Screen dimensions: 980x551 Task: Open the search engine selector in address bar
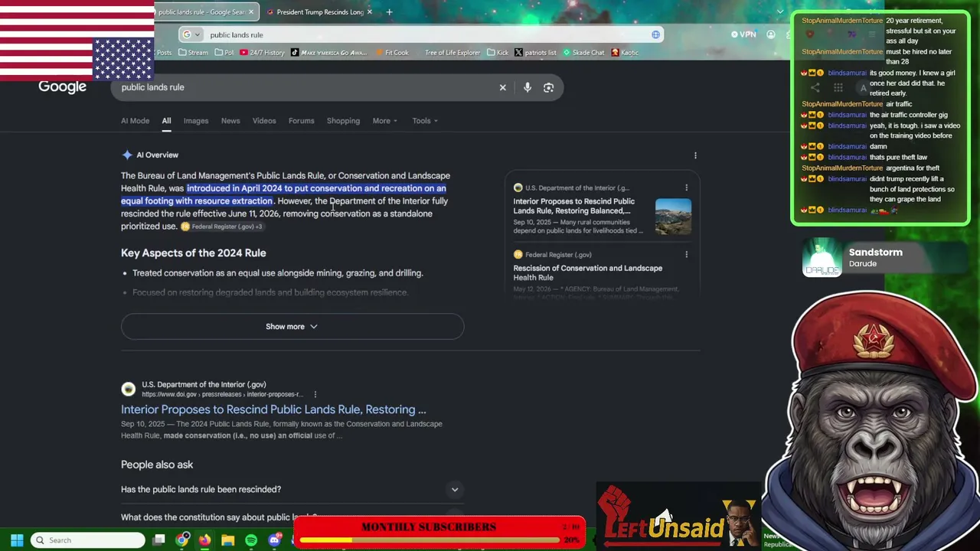click(191, 34)
